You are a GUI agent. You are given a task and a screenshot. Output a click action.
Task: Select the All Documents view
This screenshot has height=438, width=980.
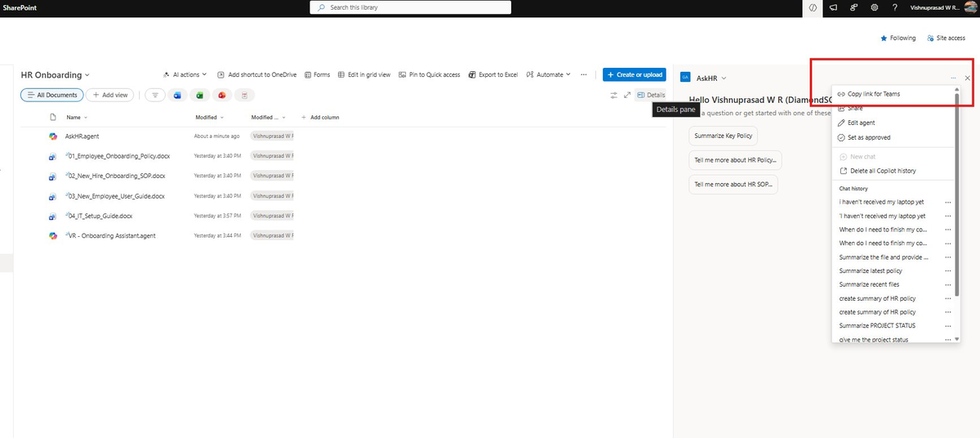[x=51, y=95]
